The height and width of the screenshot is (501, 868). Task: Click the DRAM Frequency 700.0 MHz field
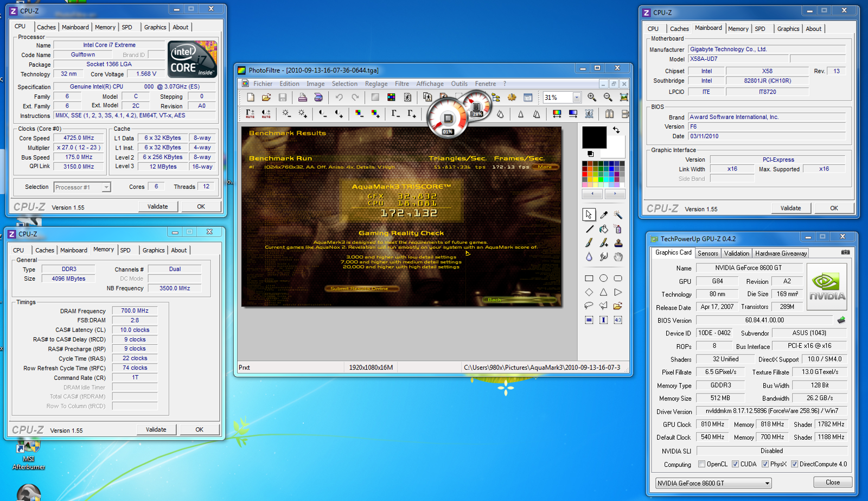[x=135, y=311]
